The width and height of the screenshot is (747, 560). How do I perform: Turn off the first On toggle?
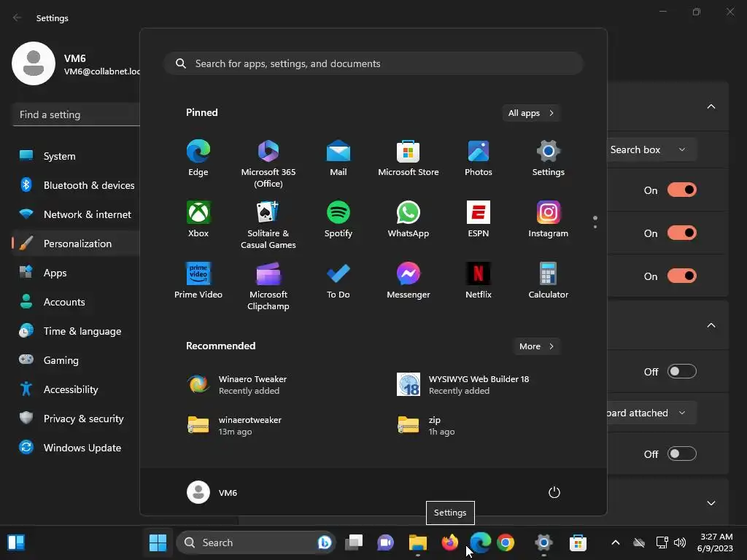[x=682, y=190]
